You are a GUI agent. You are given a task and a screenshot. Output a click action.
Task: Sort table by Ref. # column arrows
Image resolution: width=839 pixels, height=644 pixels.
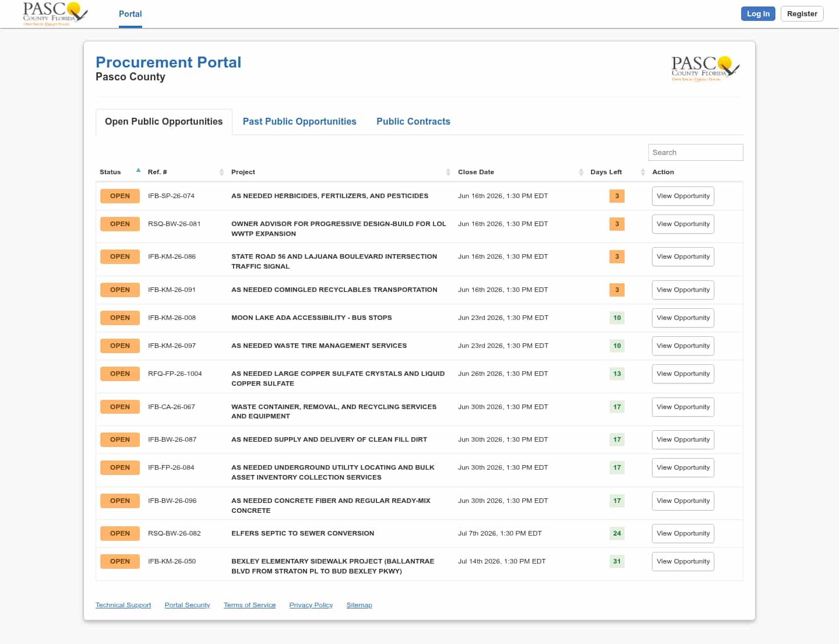(221, 172)
